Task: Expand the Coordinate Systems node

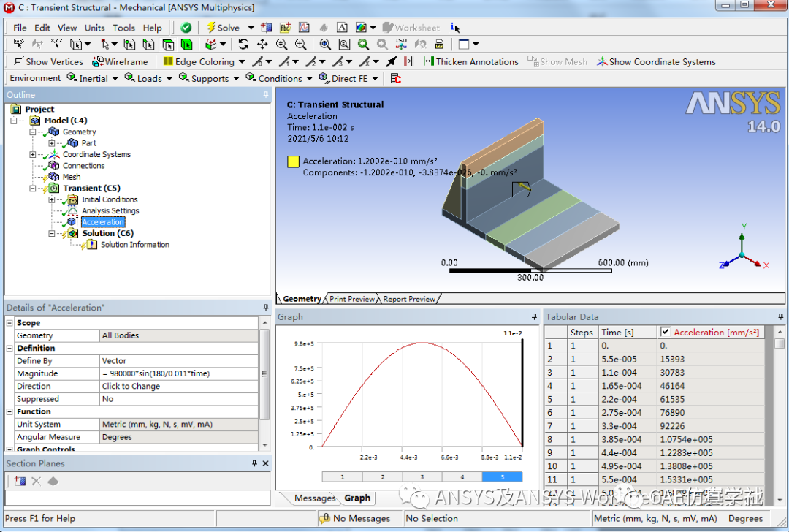Action: pos(33,154)
